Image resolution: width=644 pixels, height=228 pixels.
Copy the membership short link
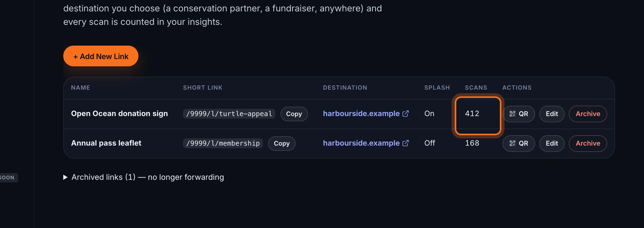(282, 143)
